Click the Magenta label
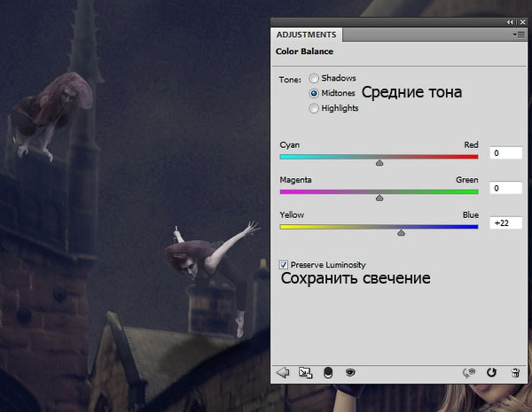The width and height of the screenshot is (532, 412). click(x=295, y=180)
